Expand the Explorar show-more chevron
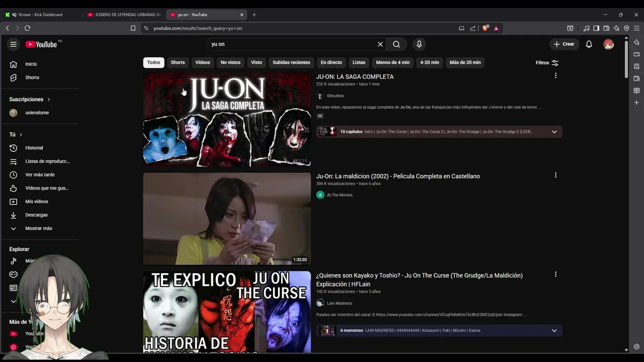The width and height of the screenshot is (644, 362). [x=14, y=301]
